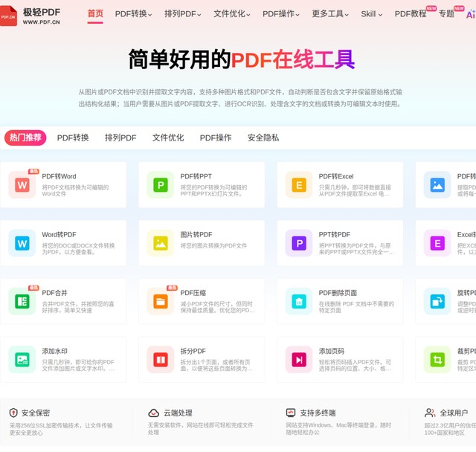Open the Word转PDF title link

pyautogui.click(x=59, y=234)
